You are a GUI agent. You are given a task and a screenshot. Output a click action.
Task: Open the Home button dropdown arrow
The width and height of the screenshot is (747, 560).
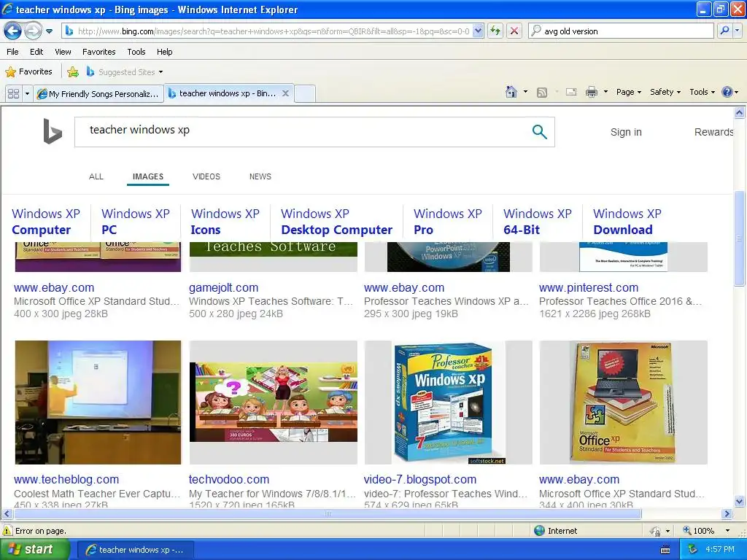[x=525, y=91]
